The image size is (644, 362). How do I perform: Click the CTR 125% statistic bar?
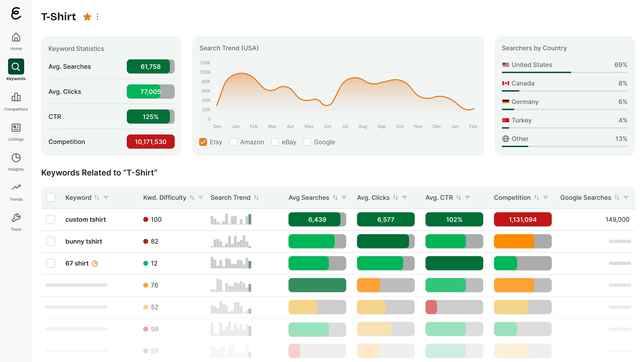click(x=151, y=117)
